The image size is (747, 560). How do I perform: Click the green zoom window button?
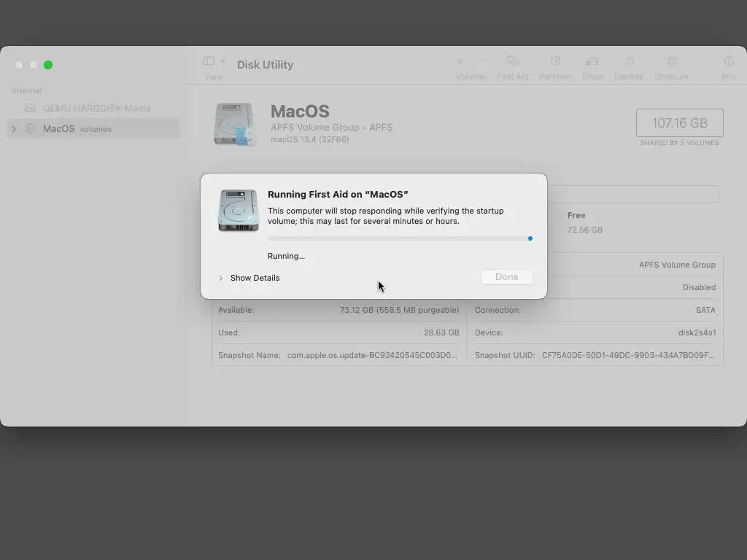(48, 65)
